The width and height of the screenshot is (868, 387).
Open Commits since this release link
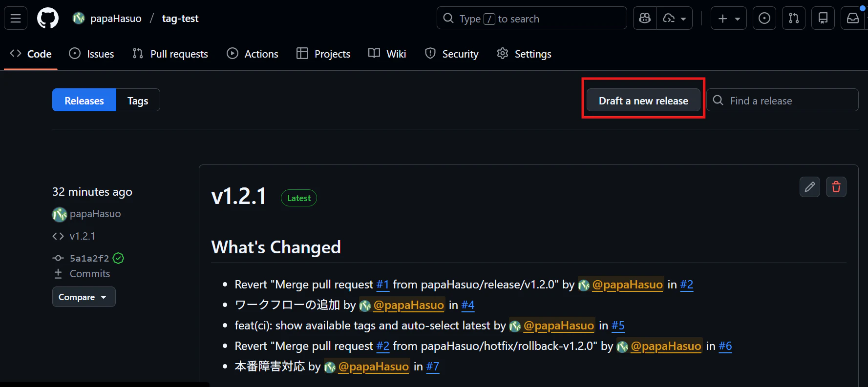tap(89, 274)
